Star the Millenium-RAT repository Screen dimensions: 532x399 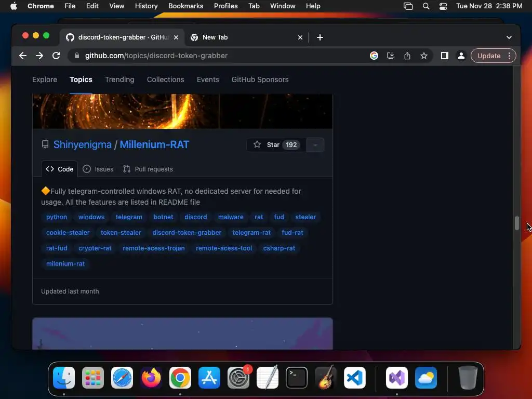(x=276, y=145)
